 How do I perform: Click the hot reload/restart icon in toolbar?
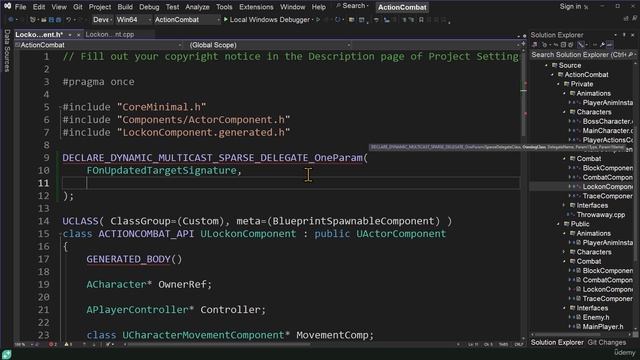(x=338, y=20)
